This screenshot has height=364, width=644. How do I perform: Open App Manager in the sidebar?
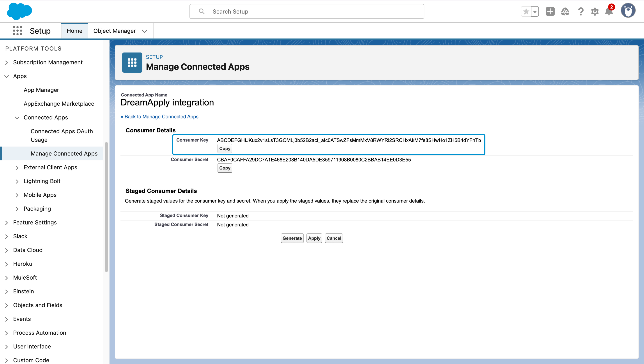[41, 90]
